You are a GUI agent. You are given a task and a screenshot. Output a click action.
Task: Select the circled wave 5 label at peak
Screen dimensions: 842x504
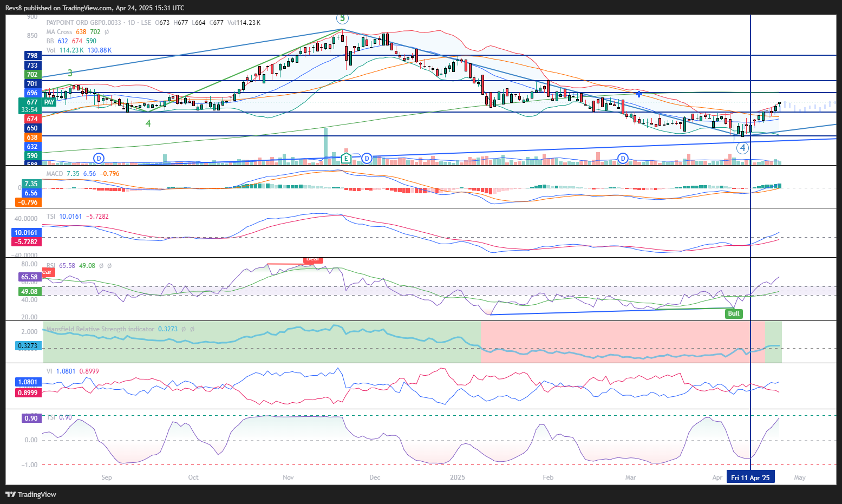click(x=342, y=18)
